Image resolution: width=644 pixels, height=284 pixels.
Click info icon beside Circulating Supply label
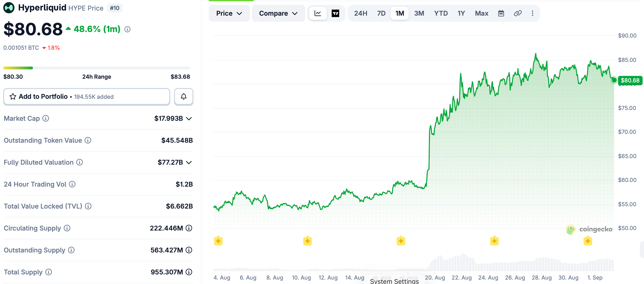(x=67, y=228)
